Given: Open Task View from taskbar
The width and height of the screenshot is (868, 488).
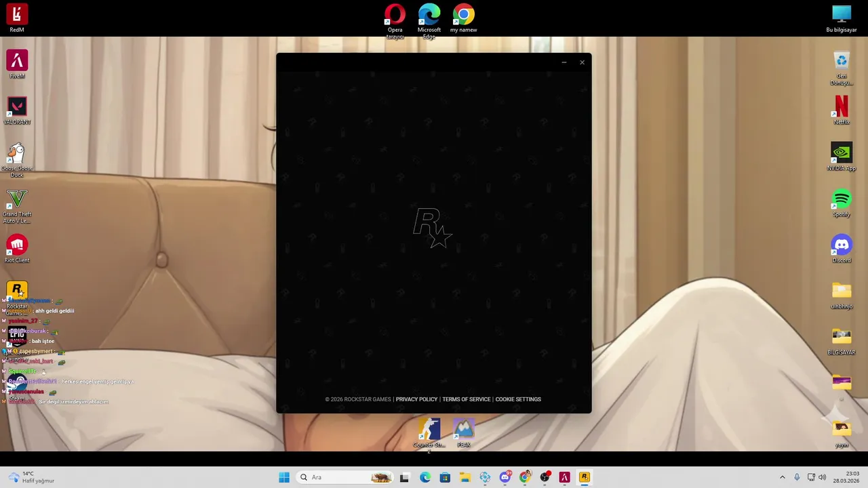Looking at the screenshot, I should [404, 477].
